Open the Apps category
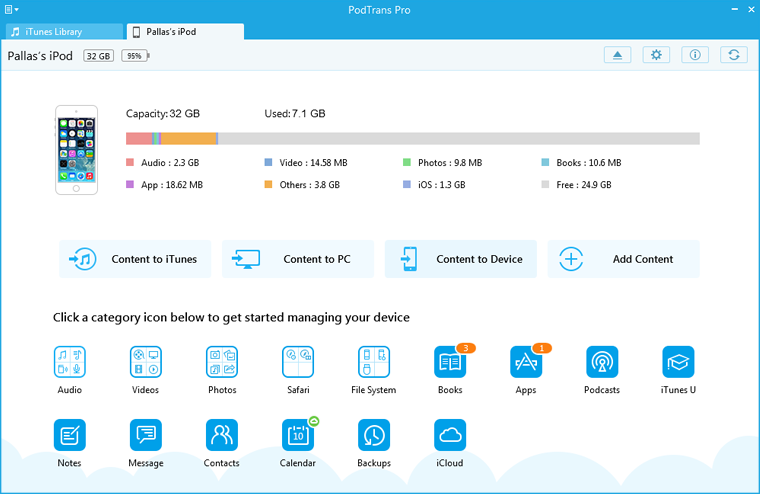The width and height of the screenshot is (760, 494). (526, 361)
